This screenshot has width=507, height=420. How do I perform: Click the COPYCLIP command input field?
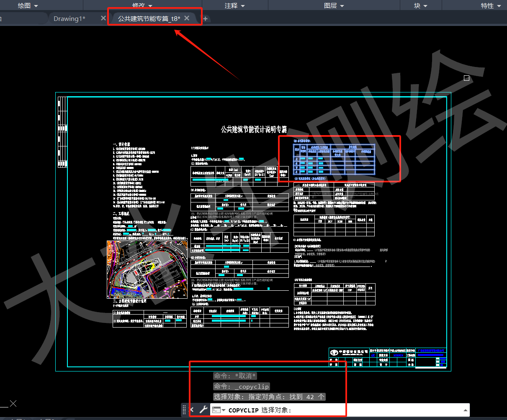(x=356, y=410)
